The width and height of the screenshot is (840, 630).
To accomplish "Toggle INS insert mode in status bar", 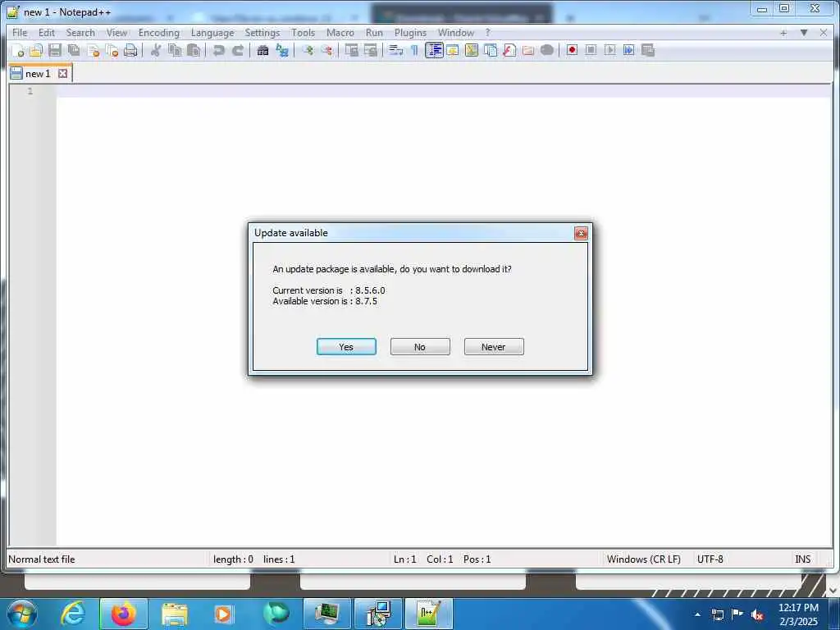I will 802,559.
